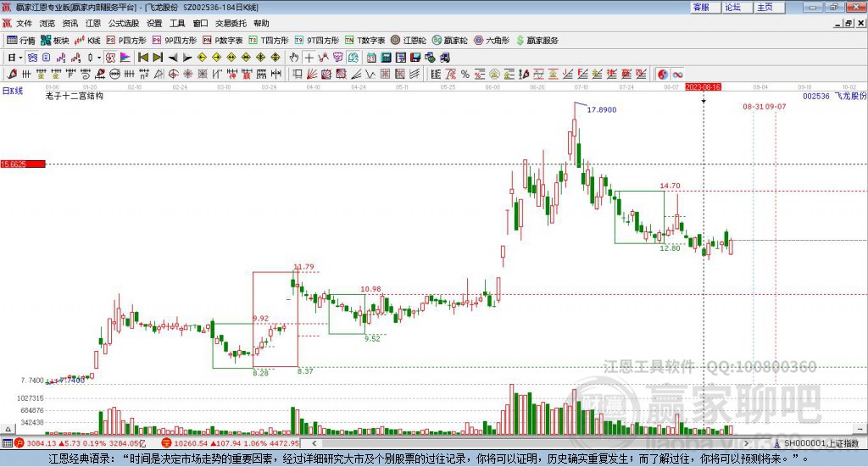Collapse the panel with right-side minus button

coord(860,429)
